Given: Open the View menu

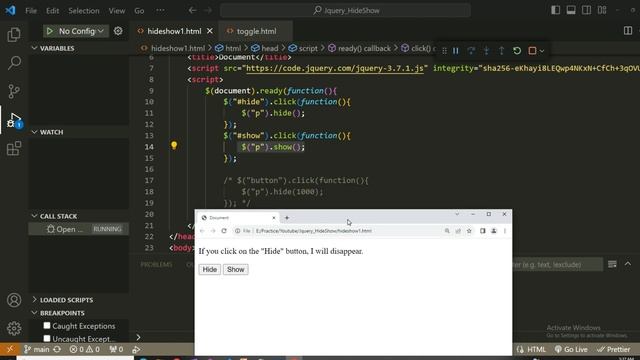Looking at the screenshot, I should (x=117, y=11).
